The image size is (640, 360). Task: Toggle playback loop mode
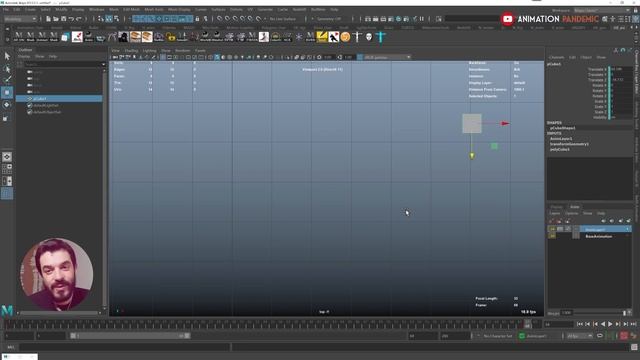pyautogui.click(x=600, y=336)
